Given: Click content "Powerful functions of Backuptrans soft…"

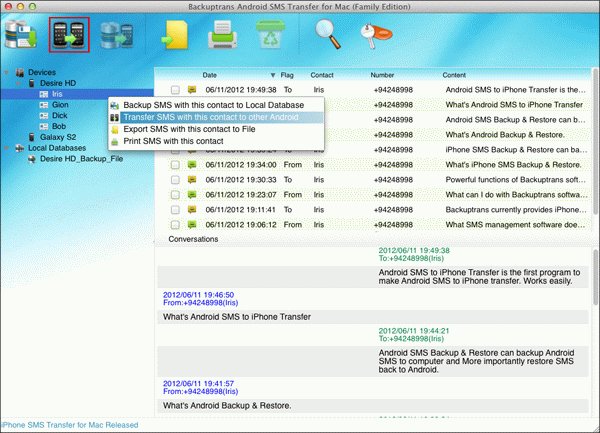Looking at the screenshot, I should point(515,180).
